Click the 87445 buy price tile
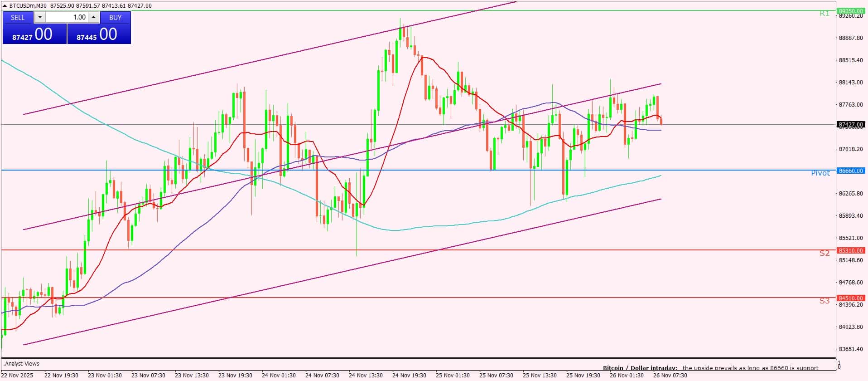 coord(99,34)
